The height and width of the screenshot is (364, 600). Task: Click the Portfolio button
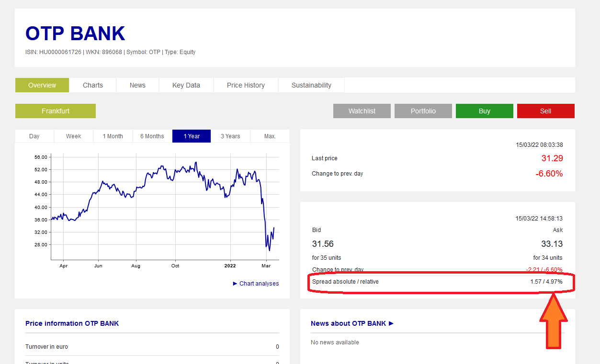coord(423,111)
